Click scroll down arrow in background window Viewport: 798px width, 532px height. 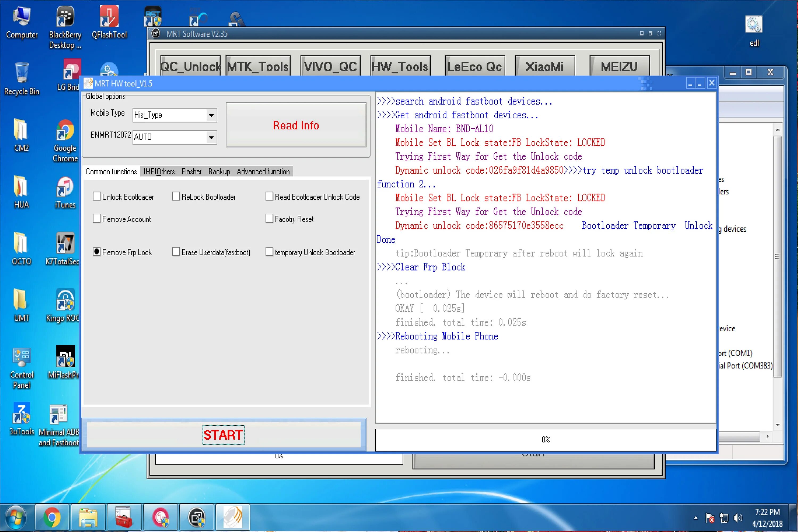pos(778,425)
